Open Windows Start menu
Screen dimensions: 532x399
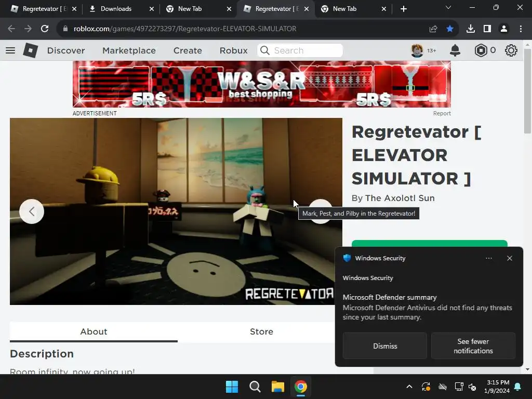[232, 387]
